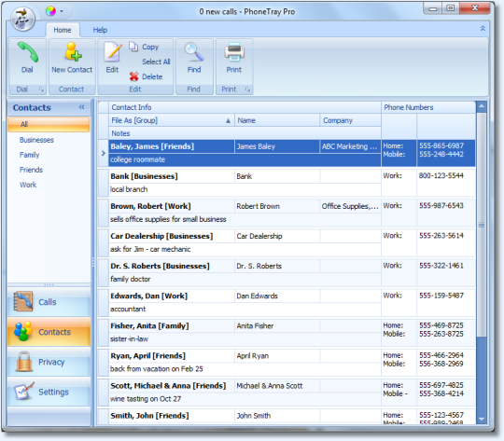Click the row selector beside Bank [Businesses]

click(104, 183)
